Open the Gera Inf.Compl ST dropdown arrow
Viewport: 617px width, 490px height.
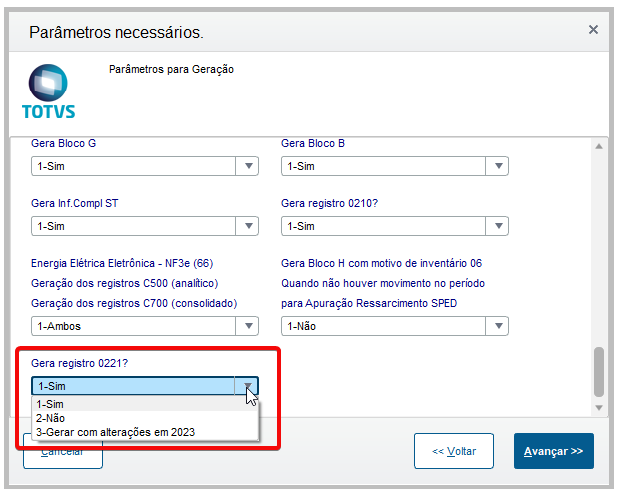click(248, 226)
